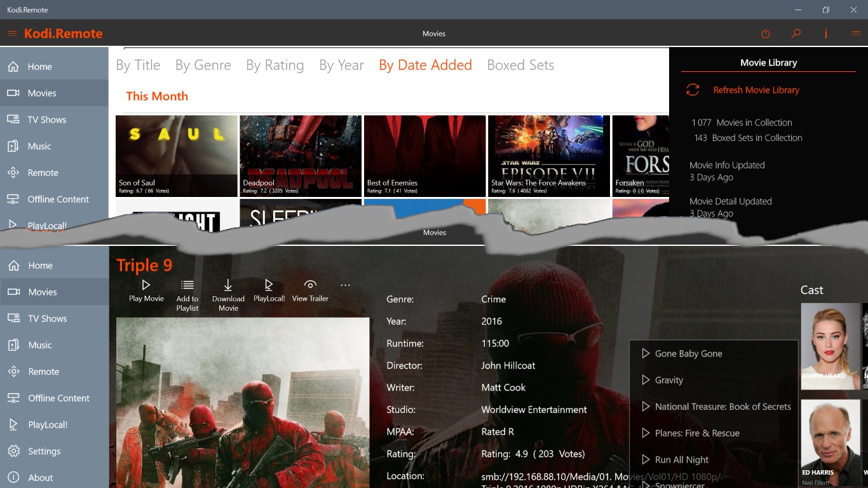Viewport: 868px width, 488px height.
Task: Open the Star Wars: The Force Awakens tile
Action: click(549, 156)
